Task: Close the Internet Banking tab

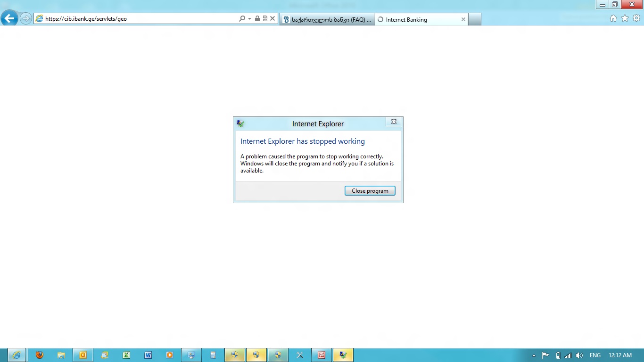Action: point(463,20)
